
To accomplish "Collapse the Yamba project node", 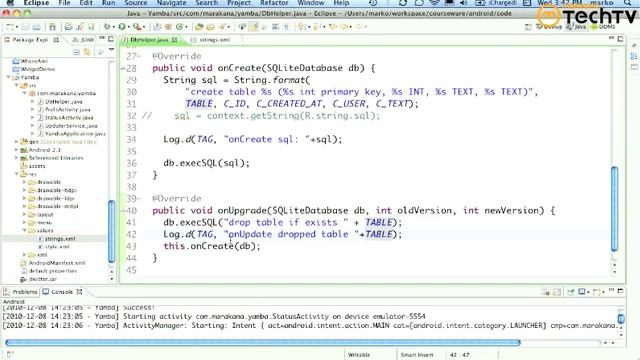I will (9, 77).
